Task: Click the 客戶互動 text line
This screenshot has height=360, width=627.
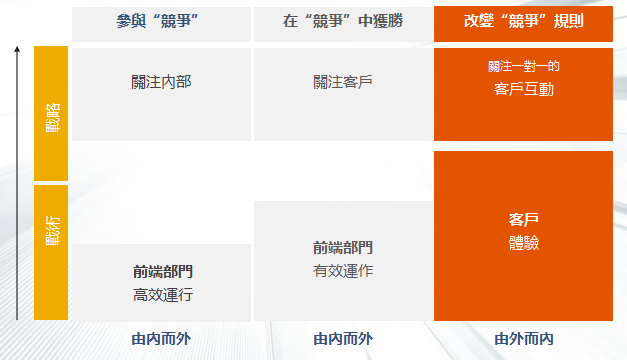Action: 523,89
